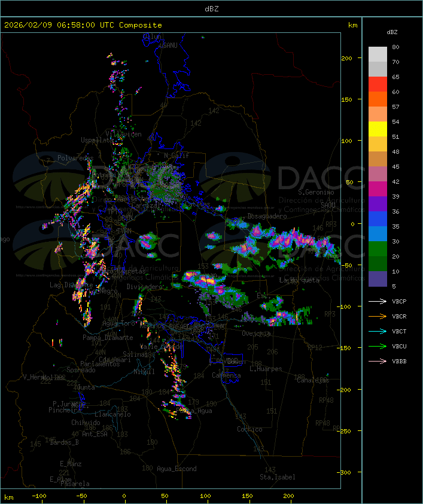The height and width of the screenshot is (504, 423).
Task: Click the dBZ heading above the color scale
Action: 392,32
